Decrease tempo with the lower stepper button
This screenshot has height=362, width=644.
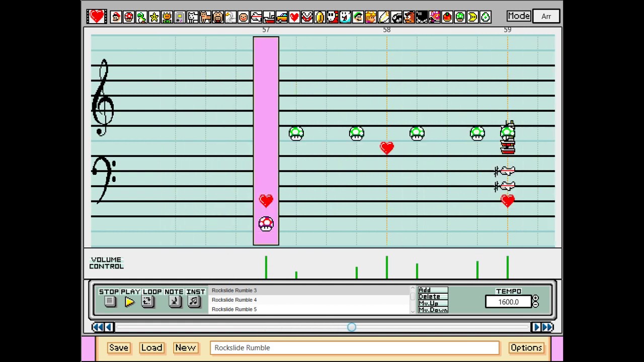click(535, 305)
